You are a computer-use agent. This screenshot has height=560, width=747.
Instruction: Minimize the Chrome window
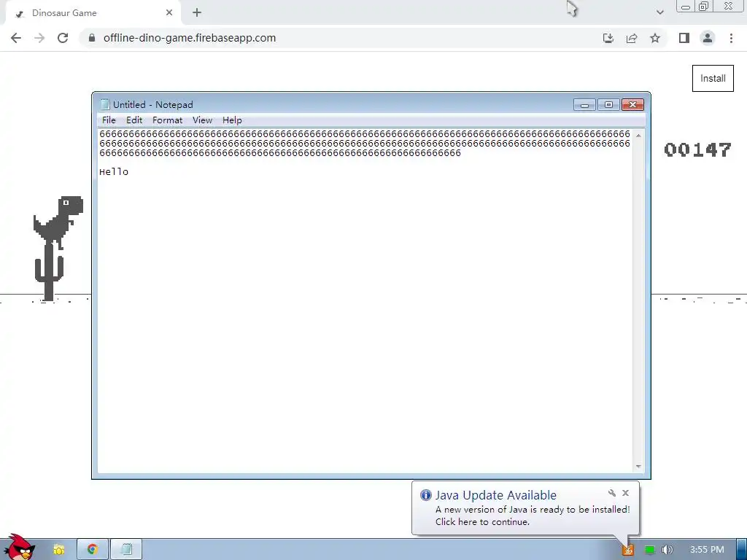pos(686,7)
